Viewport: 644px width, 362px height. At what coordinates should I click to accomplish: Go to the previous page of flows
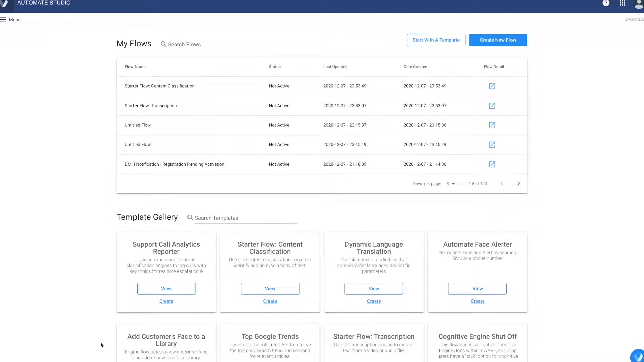pyautogui.click(x=502, y=184)
